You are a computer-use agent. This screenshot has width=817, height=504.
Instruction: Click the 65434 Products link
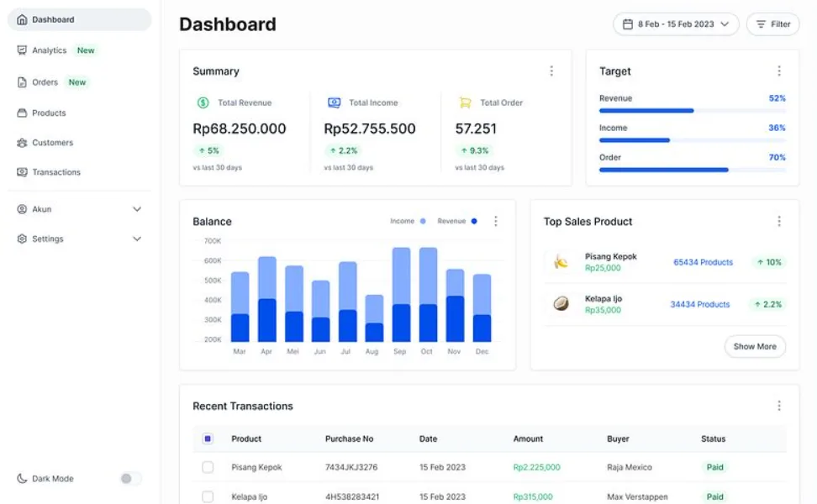point(703,262)
